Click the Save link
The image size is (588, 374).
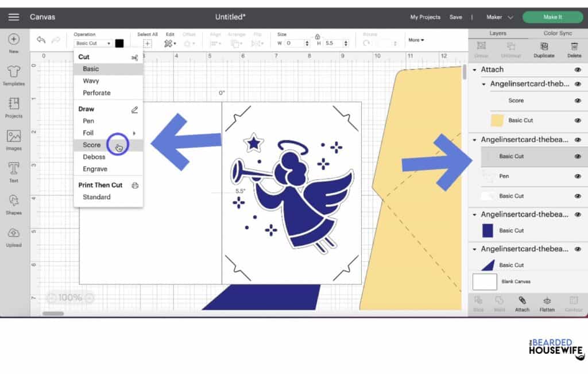click(456, 17)
